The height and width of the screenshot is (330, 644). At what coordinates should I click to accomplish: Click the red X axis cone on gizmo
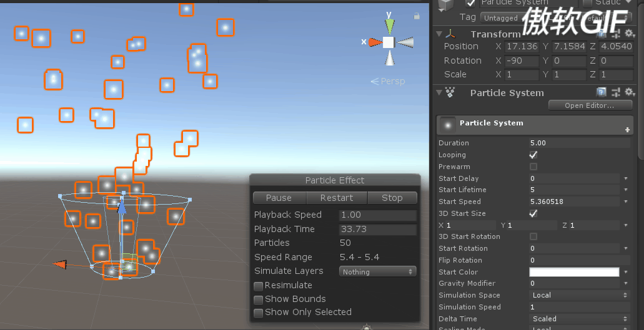(375, 42)
